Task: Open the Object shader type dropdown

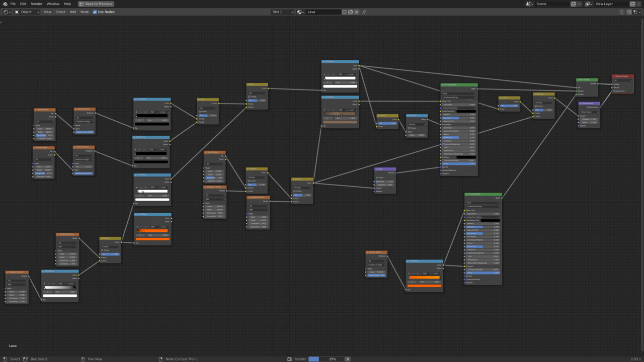Action: (27, 12)
